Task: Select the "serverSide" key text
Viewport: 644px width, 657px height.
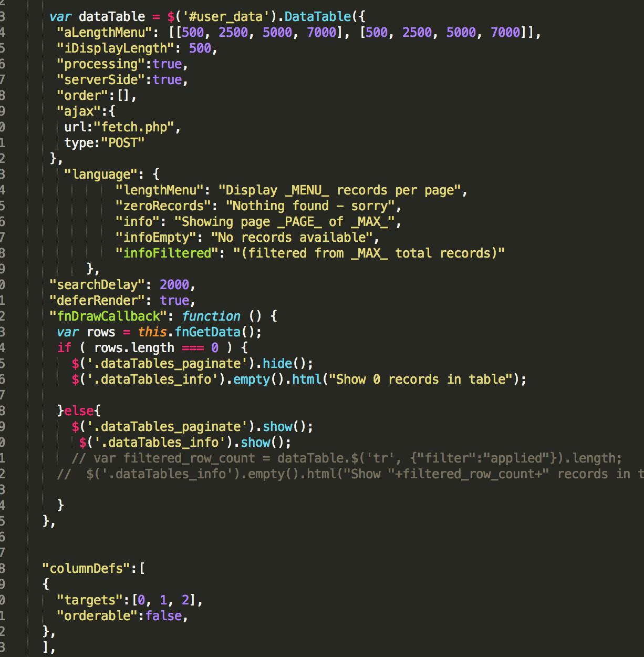Action: pos(100,80)
